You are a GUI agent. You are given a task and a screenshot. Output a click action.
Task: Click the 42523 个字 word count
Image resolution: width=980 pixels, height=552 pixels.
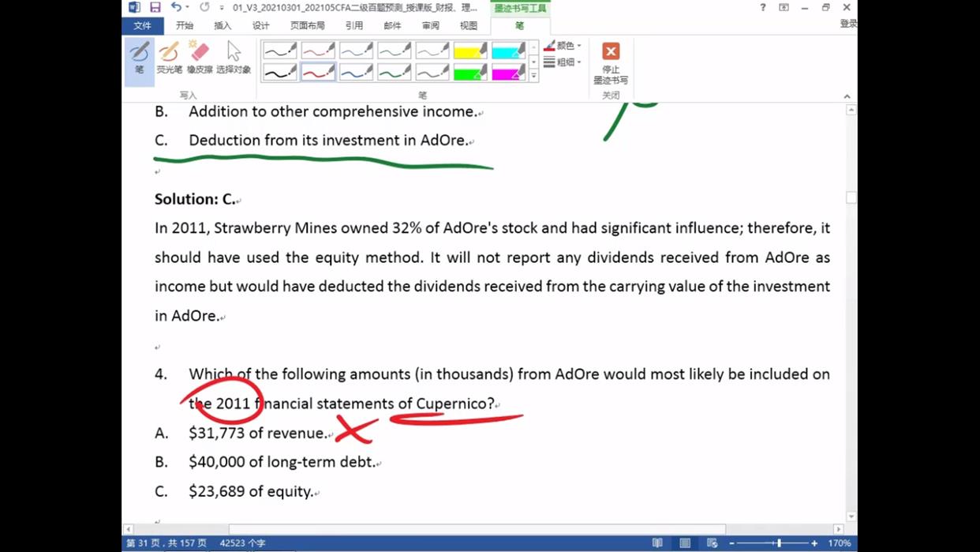(242, 543)
